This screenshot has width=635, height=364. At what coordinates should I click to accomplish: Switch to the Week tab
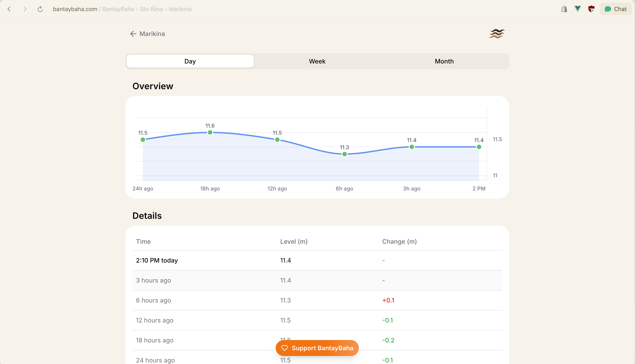317,61
